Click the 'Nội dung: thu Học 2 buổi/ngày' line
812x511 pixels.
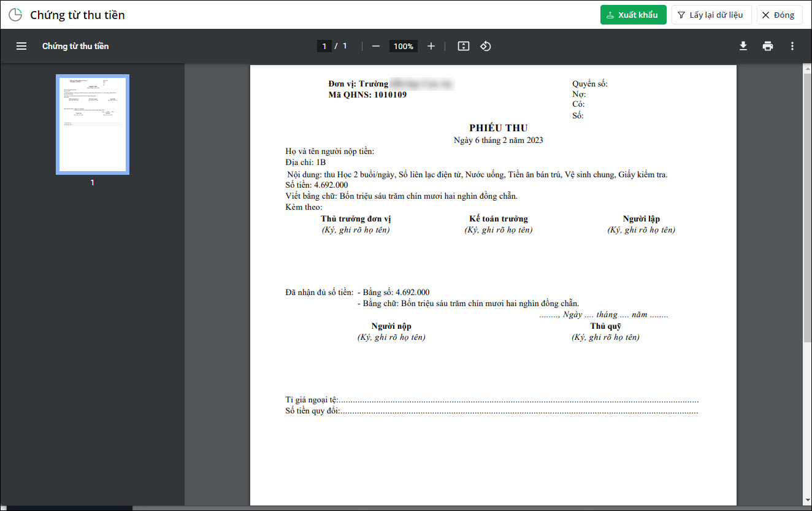click(477, 175)
